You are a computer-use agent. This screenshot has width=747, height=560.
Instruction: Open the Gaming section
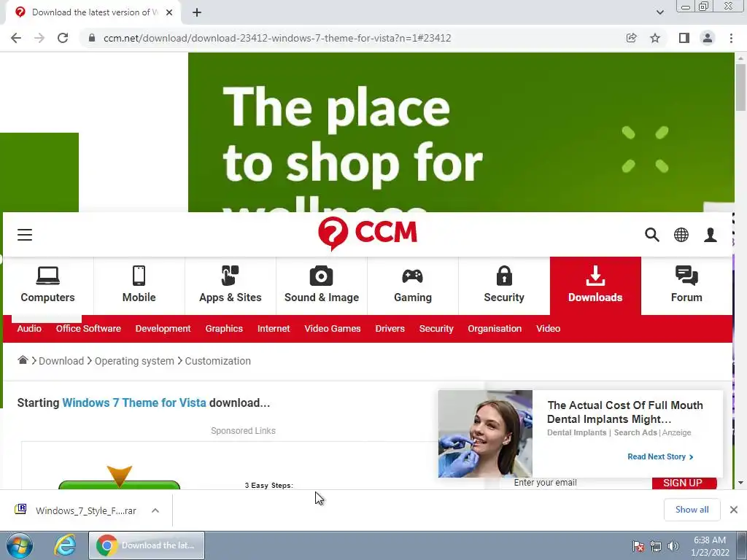coord(413,286)
